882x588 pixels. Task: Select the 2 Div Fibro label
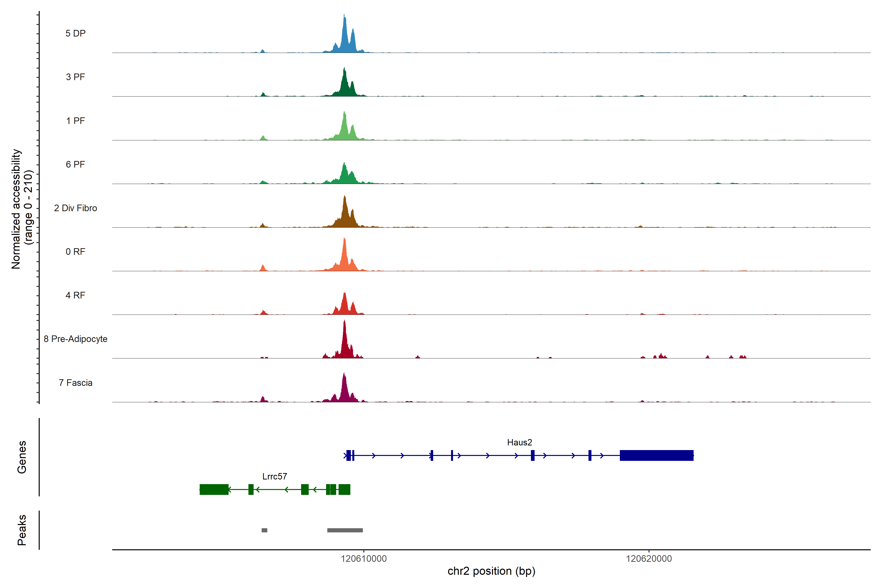click(75, 208)
